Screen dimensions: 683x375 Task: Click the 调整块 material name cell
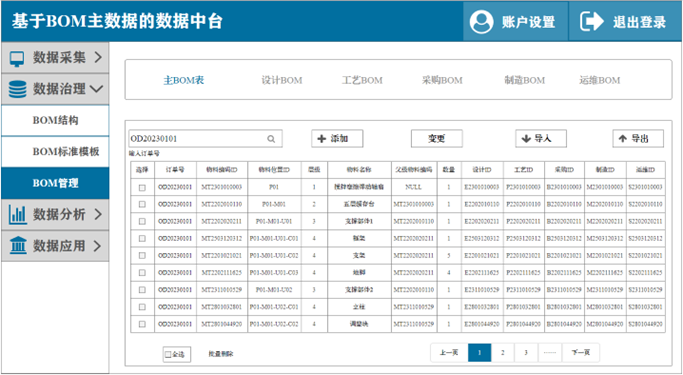point(359,324)
